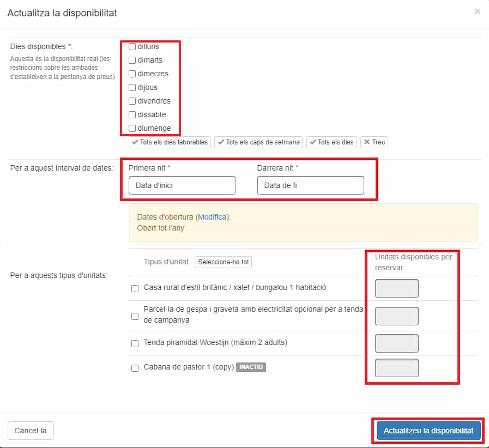Toggle the dissabte checkbox
This screenshot has height=448, width=489.
132,115
